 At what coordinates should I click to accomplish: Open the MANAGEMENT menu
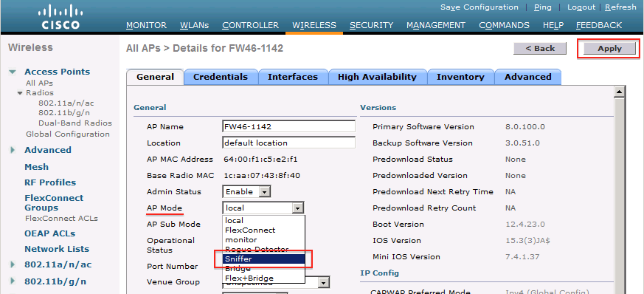[x=436, y=25]
